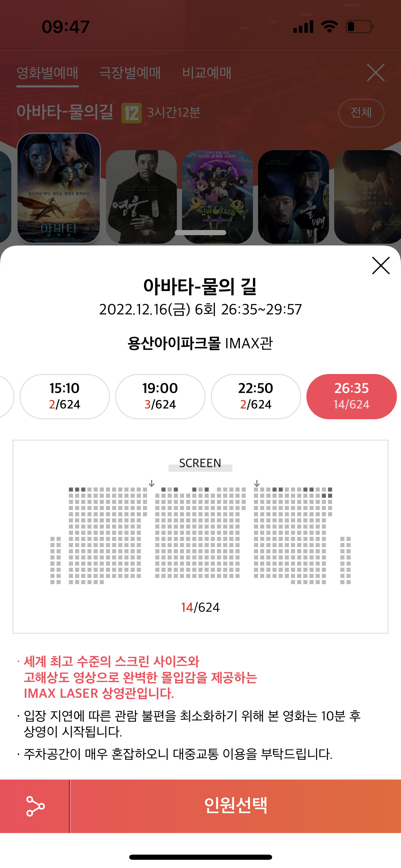Tap the share icon at bottom left
The height and width of the screenshot is (868, 401).
coord(35,806)
